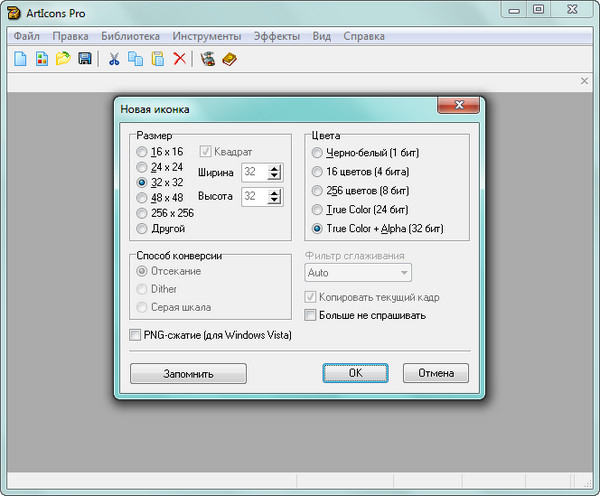The image size is (600, 496).
Task: Enable PNG-сжатие (для Windows Vista) checkbox
Action: [x=136, y=335]
